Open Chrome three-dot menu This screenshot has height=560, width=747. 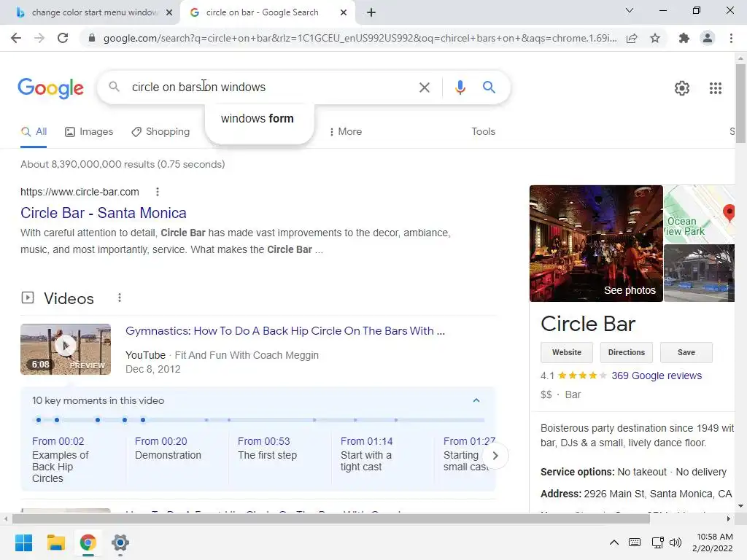pyautogui.click(x=731, y=38)
